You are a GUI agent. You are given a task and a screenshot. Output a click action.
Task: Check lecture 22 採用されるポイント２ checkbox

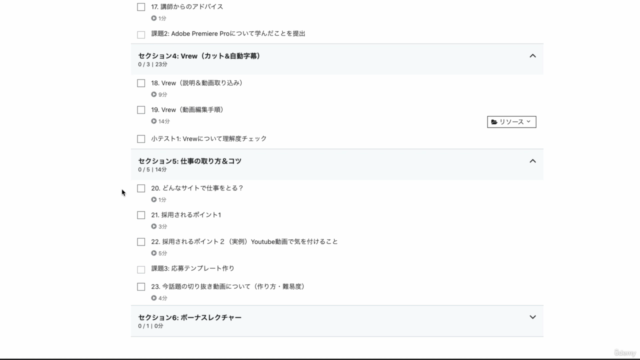141,242
